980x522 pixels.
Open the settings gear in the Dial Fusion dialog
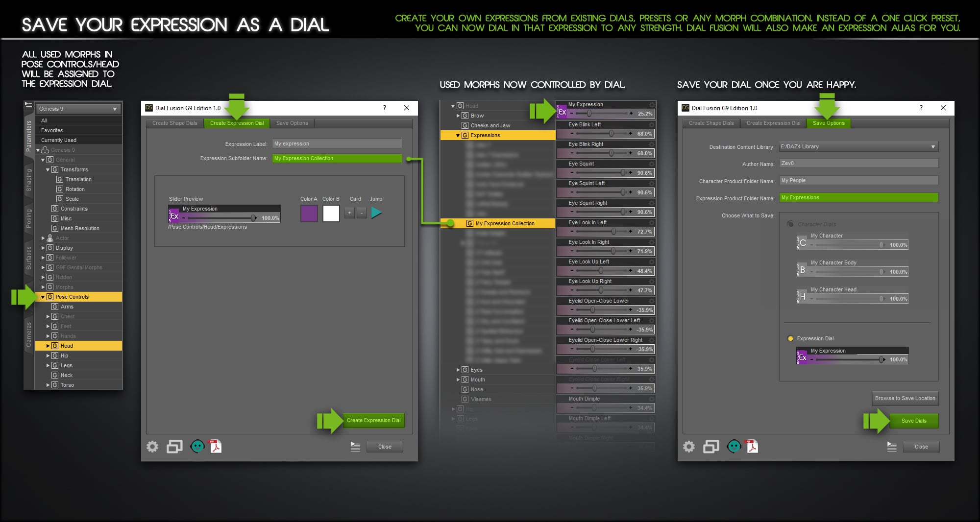pyautogui.click(x=152, y=446)
